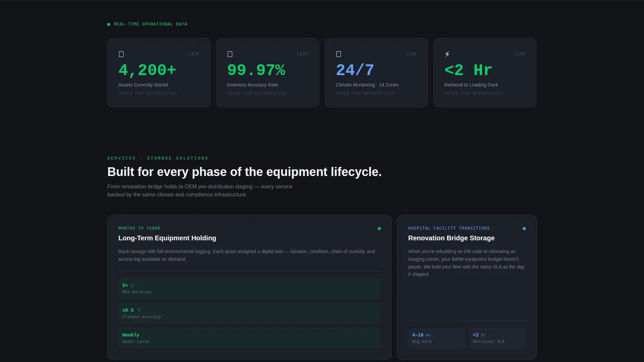Click the <2 Hr retrieval value
Image resolution: width=644 pixels, height=362 pixels.
[x=468, y=70]
